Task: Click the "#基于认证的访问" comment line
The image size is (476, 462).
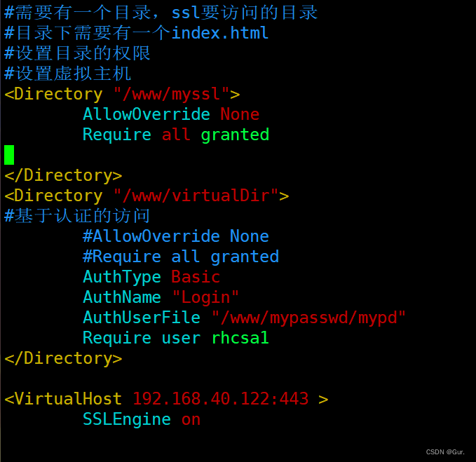Action: click(77, 216)
